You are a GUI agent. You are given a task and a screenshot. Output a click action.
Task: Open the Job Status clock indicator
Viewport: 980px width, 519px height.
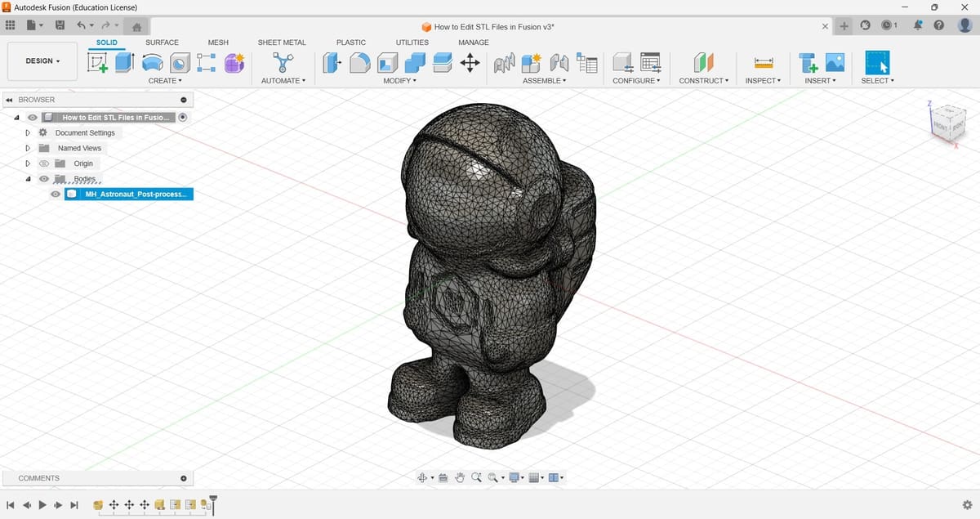click(889, 25)
